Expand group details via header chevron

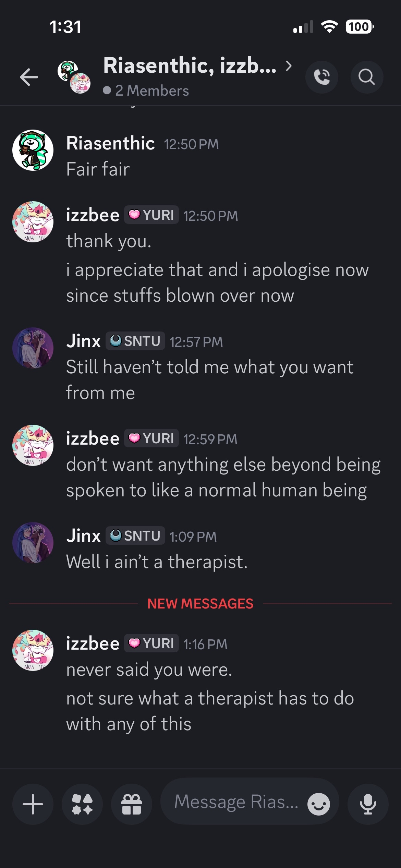pyautogui.click(x=289, y=65)
